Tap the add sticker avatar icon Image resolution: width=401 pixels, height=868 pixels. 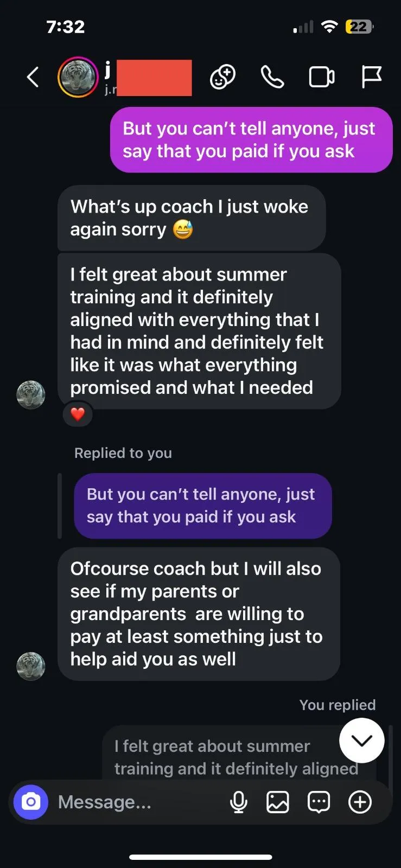click(222, 77)
